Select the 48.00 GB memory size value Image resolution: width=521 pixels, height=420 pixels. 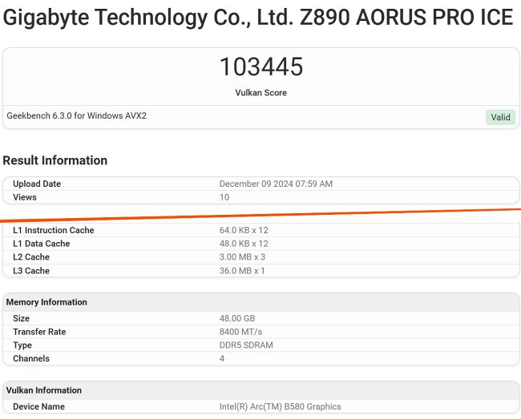(x=237, y=318)
